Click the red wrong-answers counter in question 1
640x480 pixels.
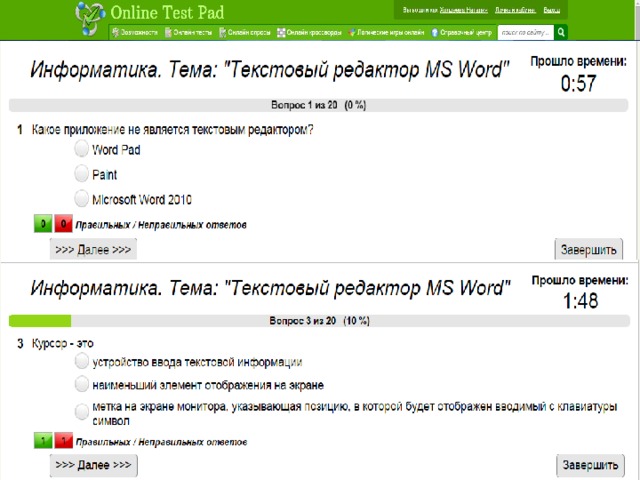click(63, 224)
